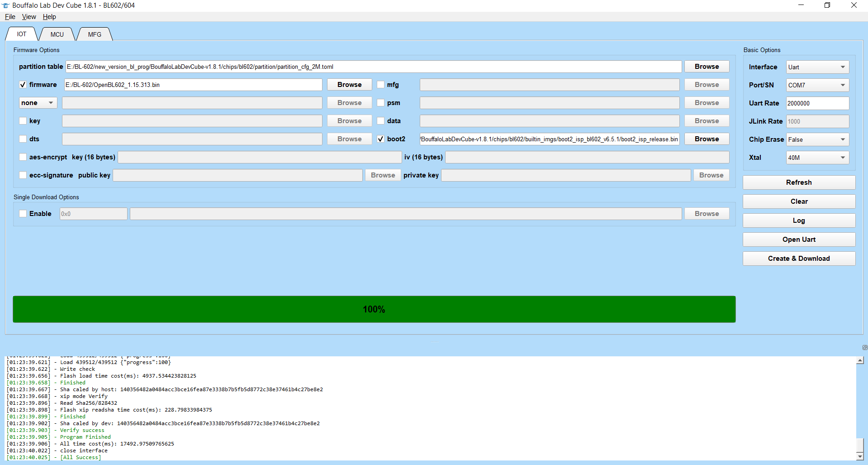
Task: Click the 'Flash load time cost(ms)' log line
Action: click(x=101, y=376)
